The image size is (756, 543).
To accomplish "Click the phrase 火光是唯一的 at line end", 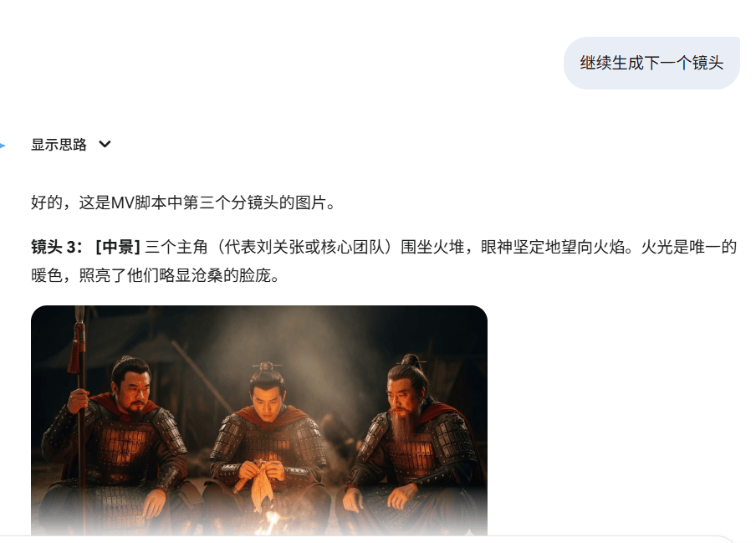I will 689,247.
